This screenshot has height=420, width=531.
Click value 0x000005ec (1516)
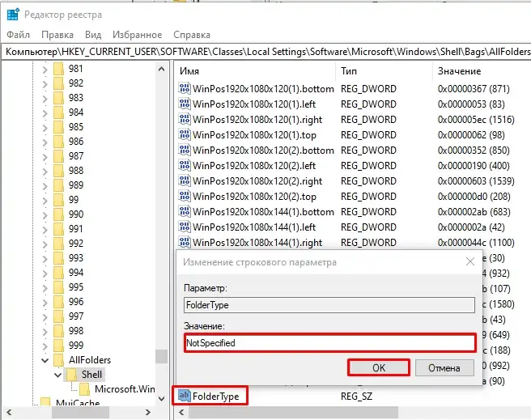tap(476, 120)
